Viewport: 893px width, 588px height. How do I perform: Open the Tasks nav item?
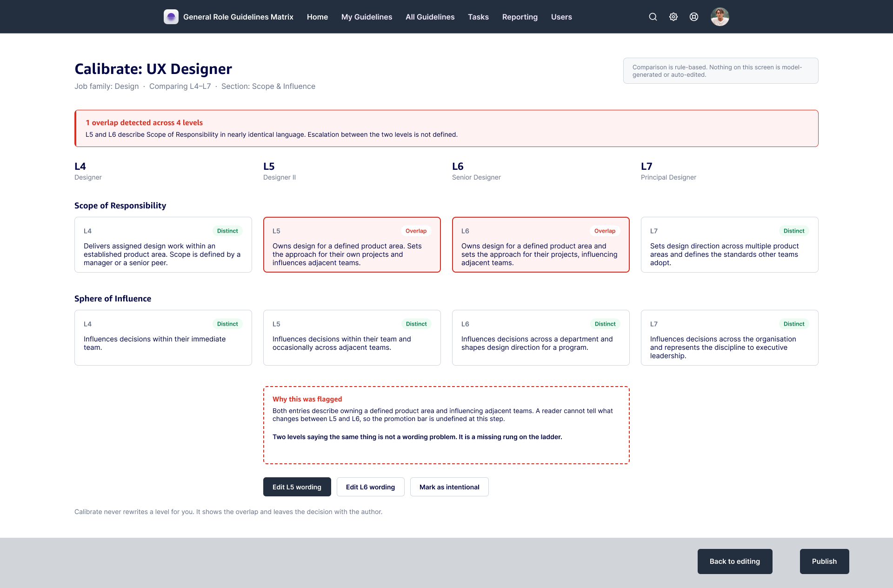tap(478, 17)
